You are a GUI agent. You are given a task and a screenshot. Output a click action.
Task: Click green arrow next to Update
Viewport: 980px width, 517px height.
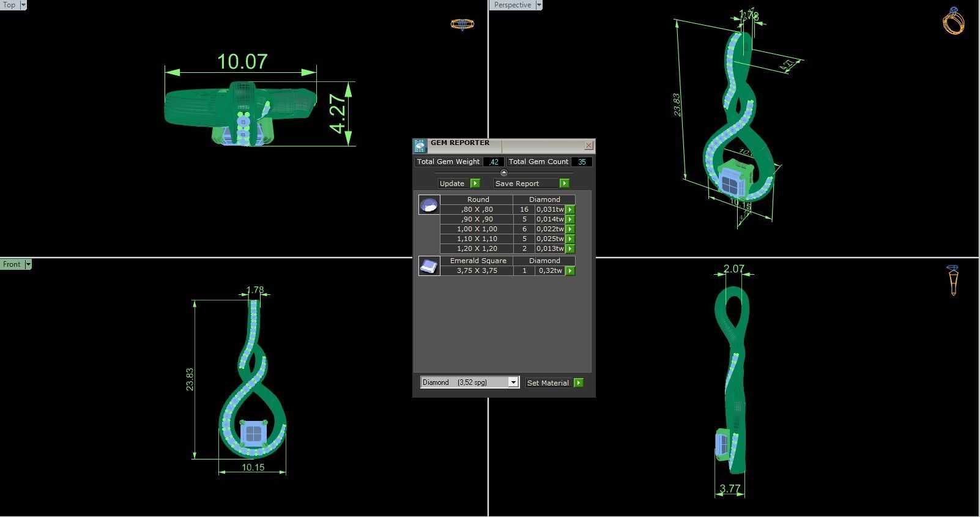[475, 184]
